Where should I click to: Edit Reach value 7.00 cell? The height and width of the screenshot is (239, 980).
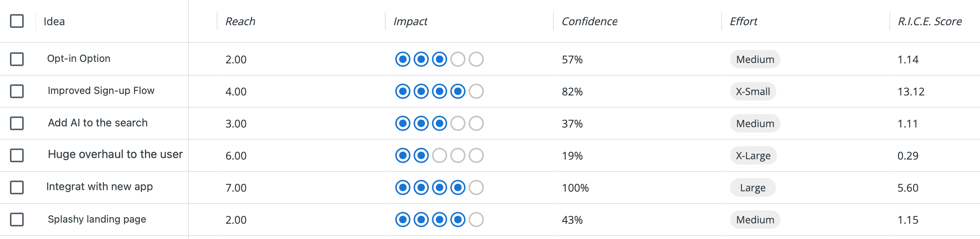(236, 187)
